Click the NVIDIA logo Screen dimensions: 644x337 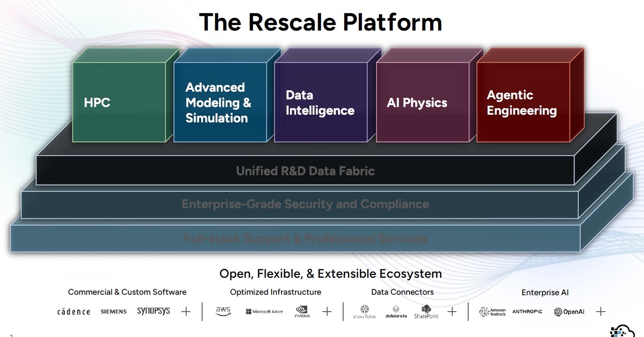click(x=302, y=312)
